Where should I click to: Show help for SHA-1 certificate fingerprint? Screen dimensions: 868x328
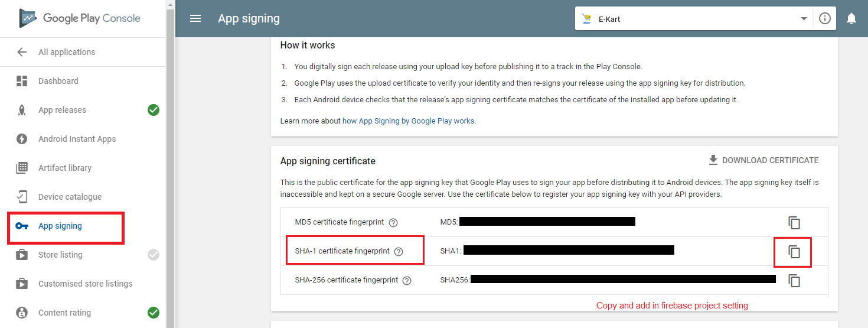click(x=399, y=252)
